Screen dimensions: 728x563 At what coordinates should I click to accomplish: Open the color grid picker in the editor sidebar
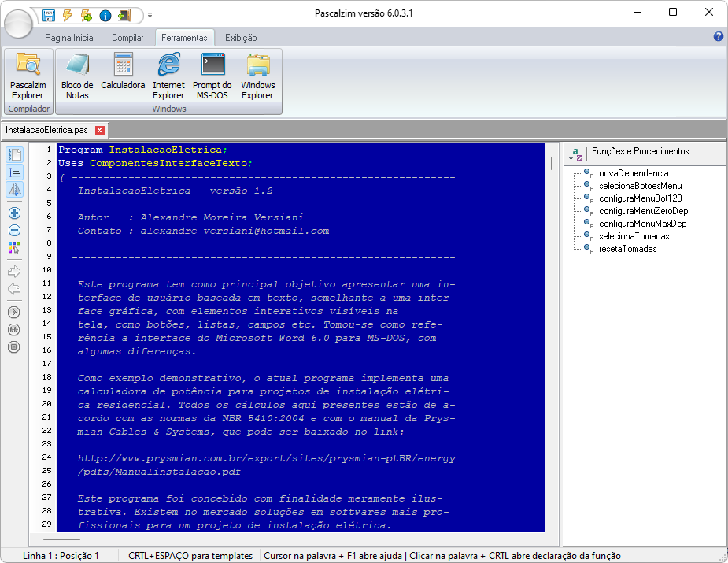(15, 248)
